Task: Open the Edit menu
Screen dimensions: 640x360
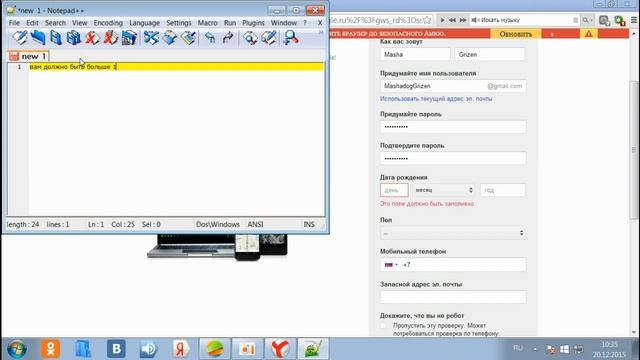Action: (x=32, y=23)
